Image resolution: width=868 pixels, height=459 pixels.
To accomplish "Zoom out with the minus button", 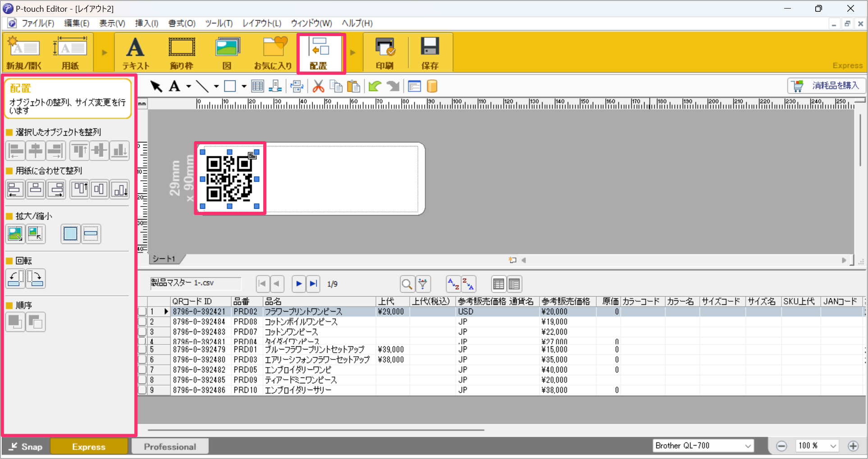I will point(782,446).
